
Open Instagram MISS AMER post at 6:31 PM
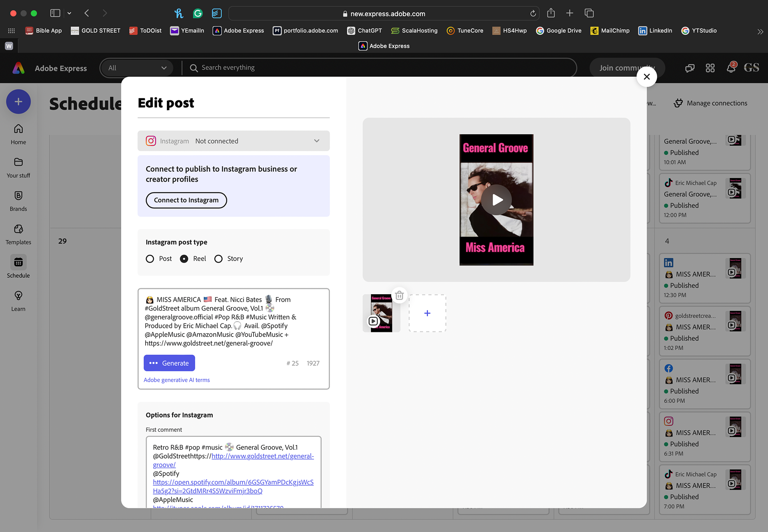pos(705,437)
